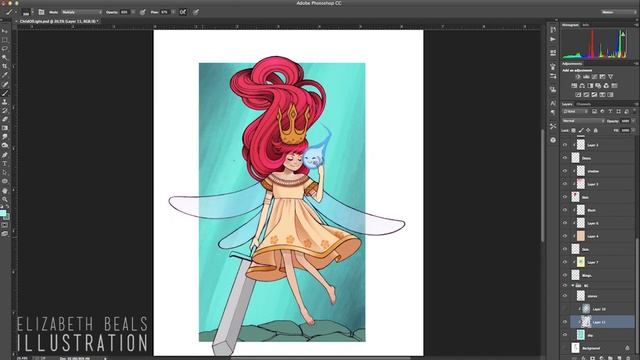Viewport: 640px width, 360px height.
Task: Enable pressure for size icon
Action: [x=196, y=12]
